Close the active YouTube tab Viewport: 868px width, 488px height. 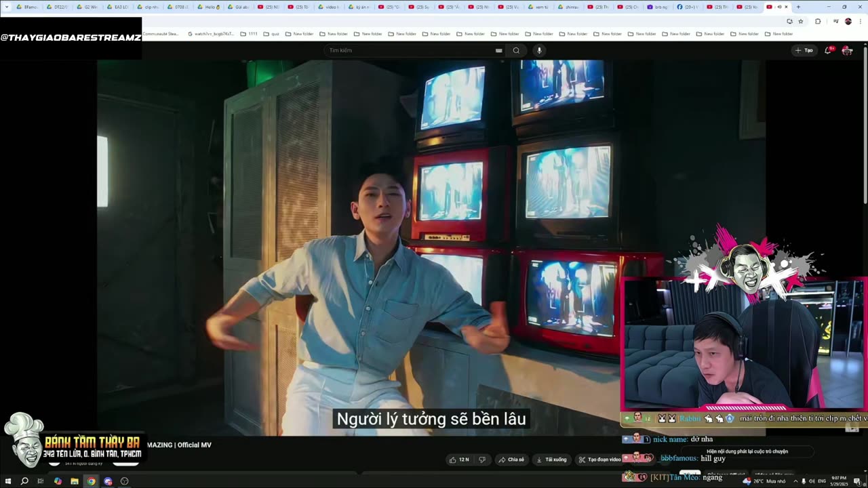click(786, 7)
